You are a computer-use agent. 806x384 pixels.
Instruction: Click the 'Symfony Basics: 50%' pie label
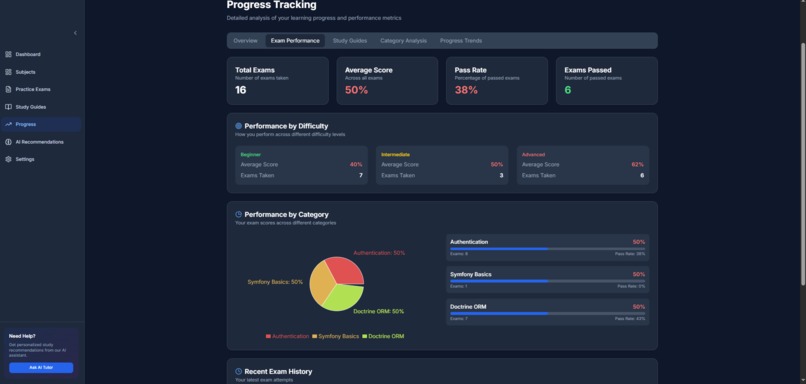275,282
